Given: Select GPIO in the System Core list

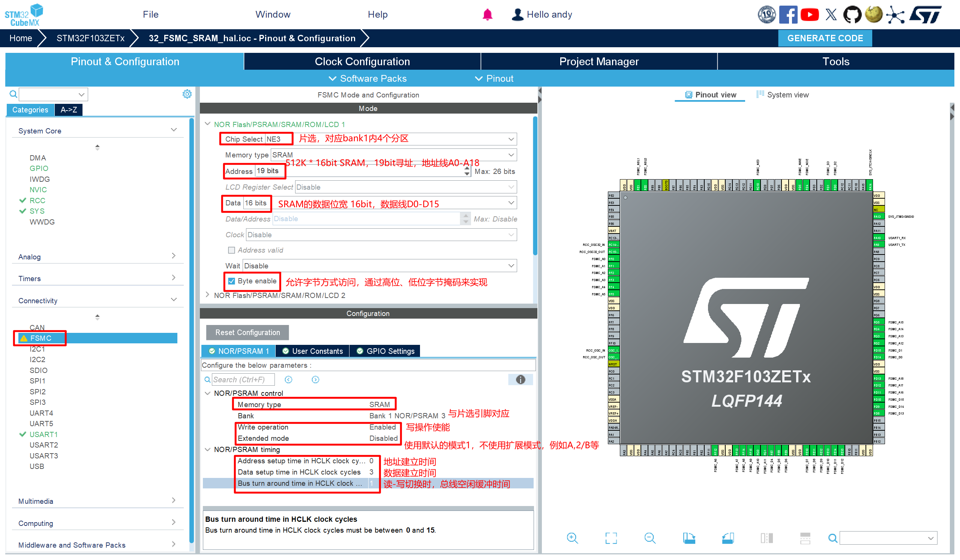Looking at the screenshot, I should [x=39, y=168].
